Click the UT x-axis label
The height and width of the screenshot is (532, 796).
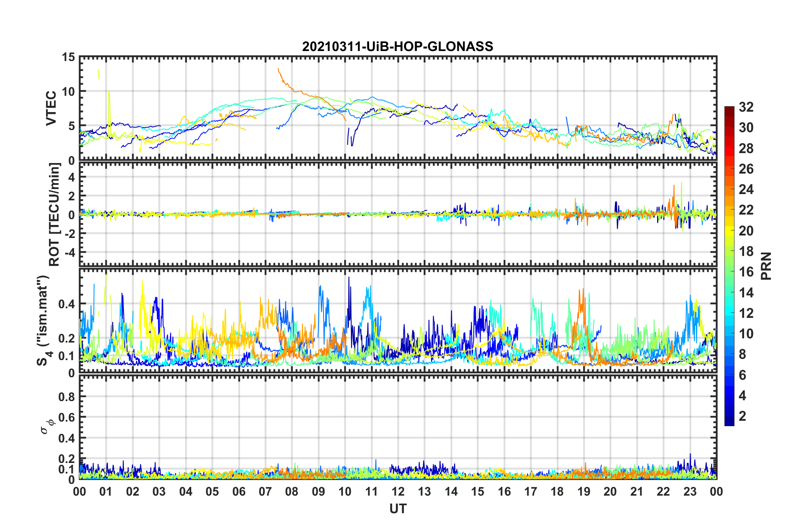click(398, 508)
